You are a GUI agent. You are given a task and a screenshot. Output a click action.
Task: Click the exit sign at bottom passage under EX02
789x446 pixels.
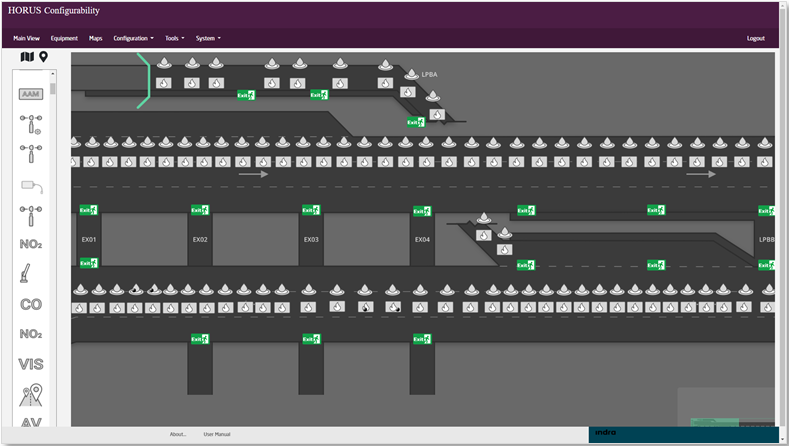click(x=200, y=339)
